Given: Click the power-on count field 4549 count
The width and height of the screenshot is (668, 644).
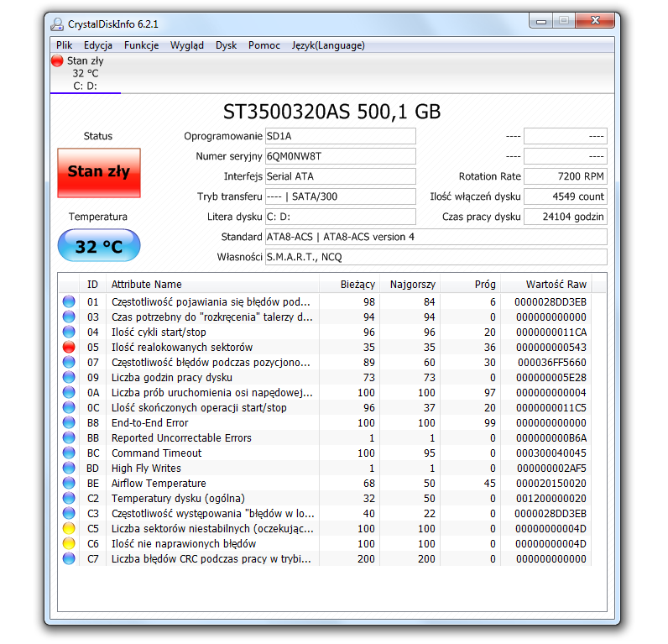Looking at the screenshot, I should coord(566,196).
